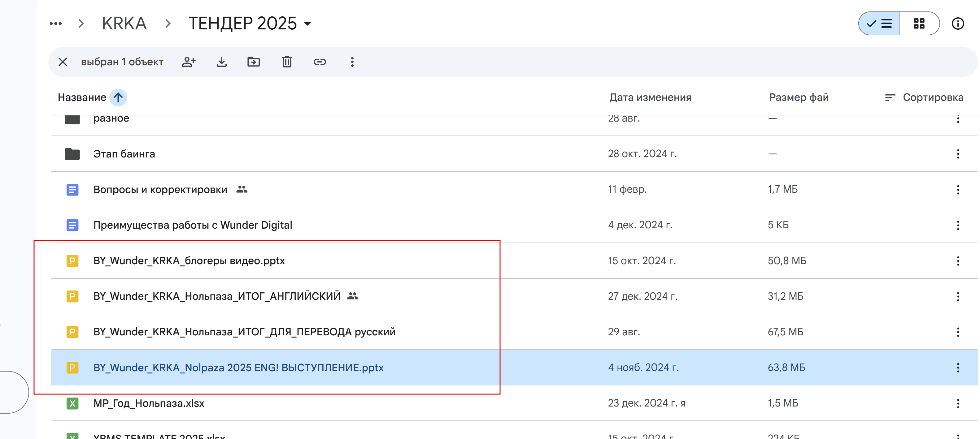Click the share with people icon
Screen dimensions: 980x439
(x=188, y=62)
